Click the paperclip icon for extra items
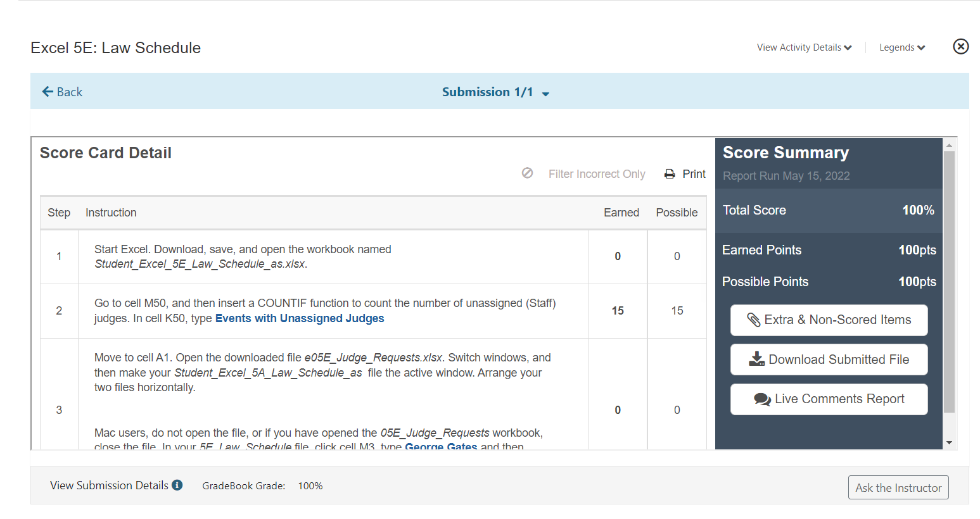Viewport: 980px width, 519px height. pos(753,320)
